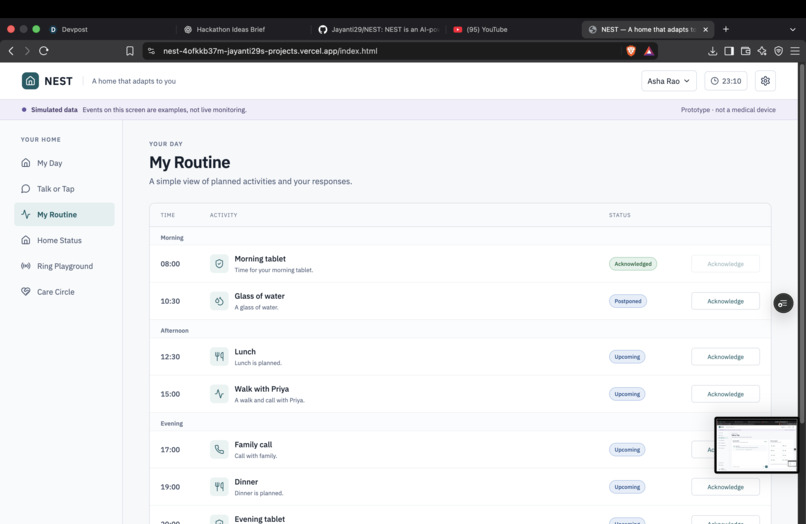Click the Brave Rewards triangle icon
This screenshot has height=524, width=806.
click(649, 51)
